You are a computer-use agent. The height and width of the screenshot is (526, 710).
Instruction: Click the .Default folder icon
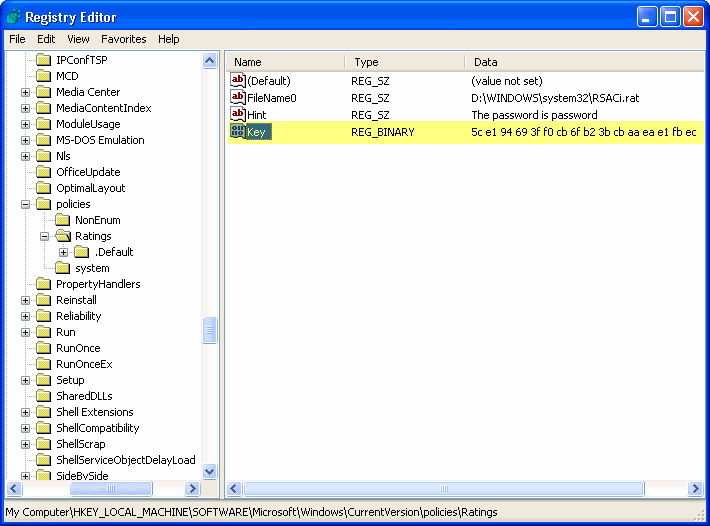point(82,252)
